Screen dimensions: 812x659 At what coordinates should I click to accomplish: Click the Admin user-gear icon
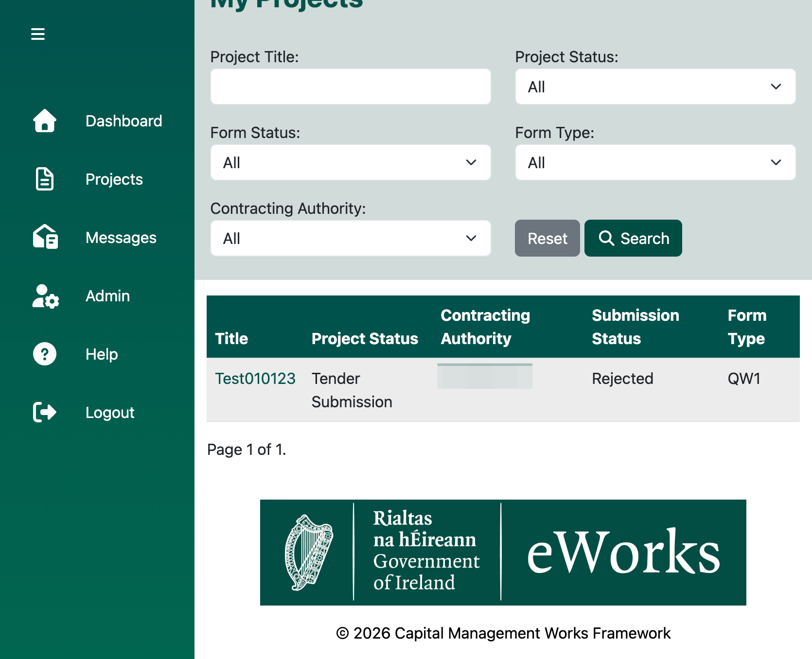click(45, 296)
